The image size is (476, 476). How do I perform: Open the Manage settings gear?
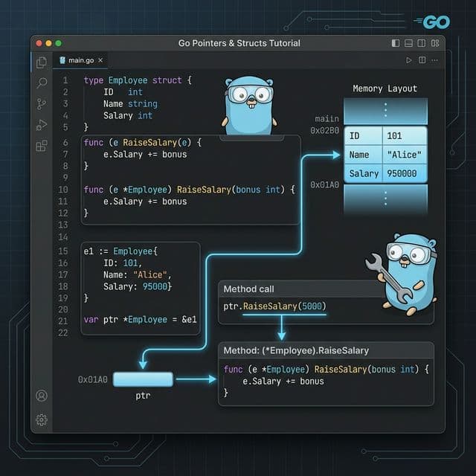(x=42, y=419)
